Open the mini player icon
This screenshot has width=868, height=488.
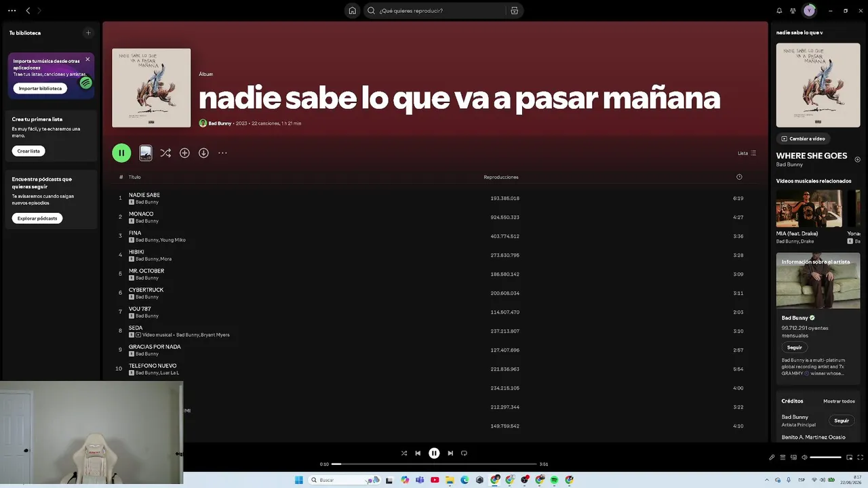pyautogui.click(x=849, y=457)
